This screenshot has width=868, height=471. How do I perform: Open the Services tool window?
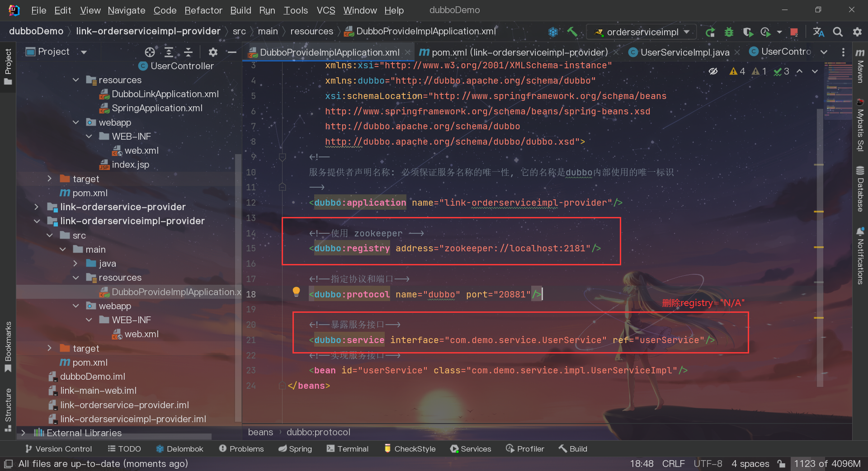[471, 449]
